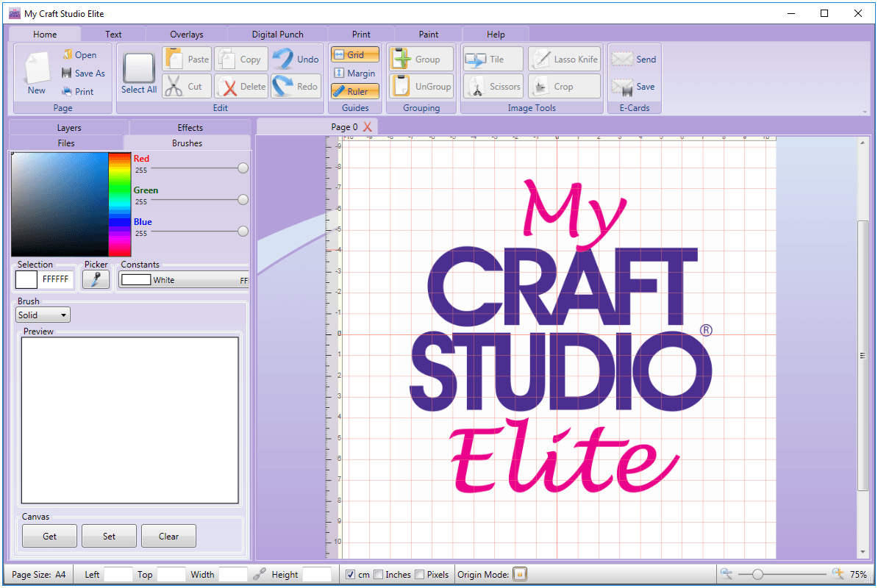Click the Get canvas button

click(49, 536)
